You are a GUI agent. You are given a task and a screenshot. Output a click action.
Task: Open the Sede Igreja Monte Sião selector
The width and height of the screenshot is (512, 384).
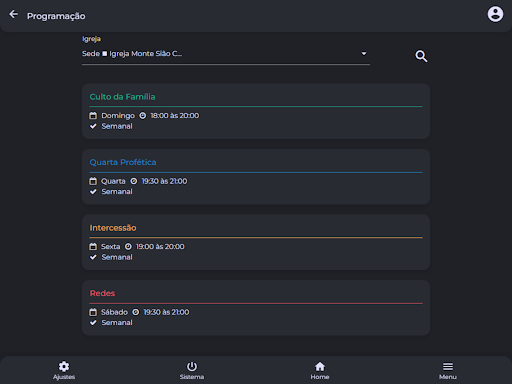pyautogui.click(x=226, y=54)
